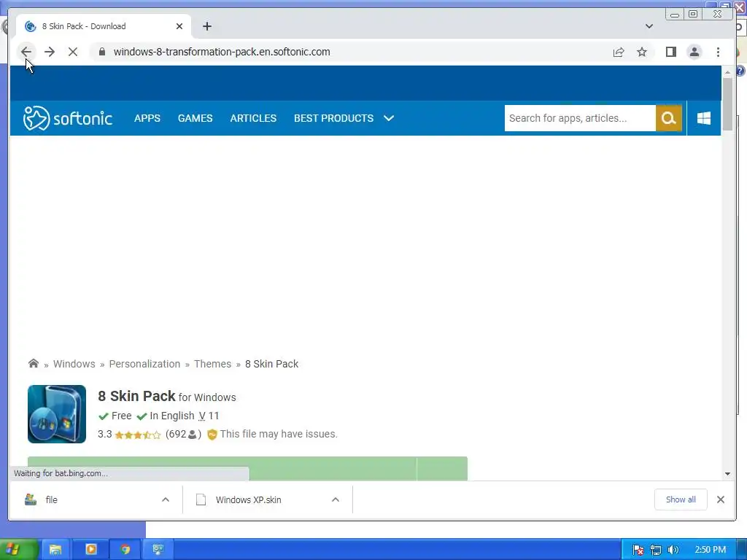Go back using the browser back arrow
This screenshot has width=747, height=560.
tap(26, 52)
